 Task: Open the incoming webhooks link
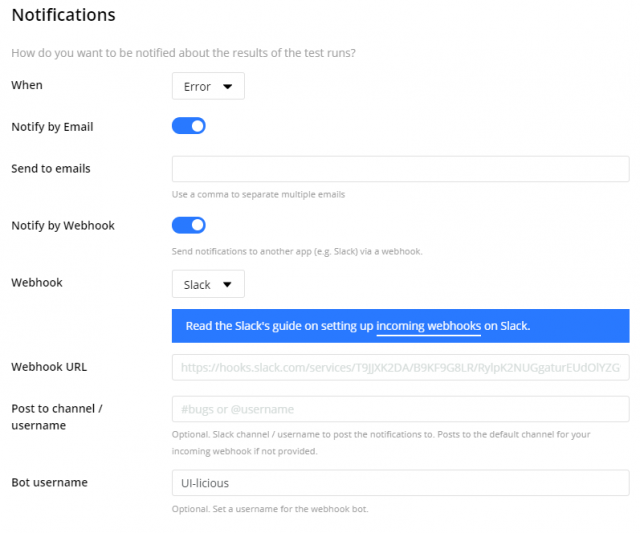(429, 326)
